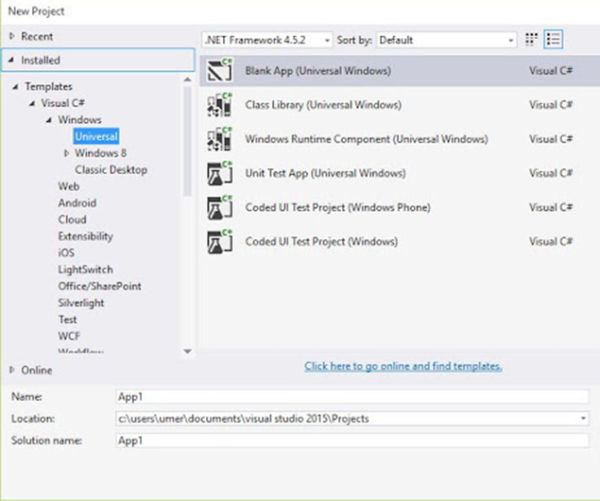Viewport: 600px width, 501px height.
Task: Click the Windows tree label
Action: tap(80, 120)
